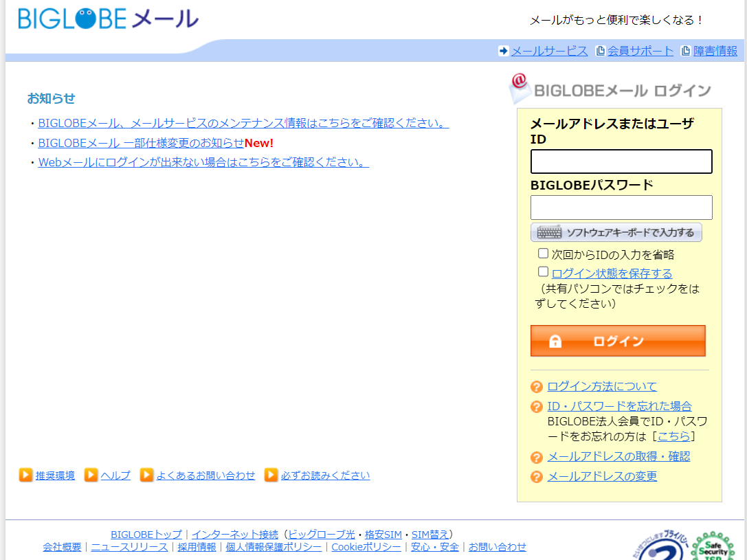Screen dimensions: 747x560
Task: Focus the BIGLOBEパスワード field
Action: tap(621, 207)
